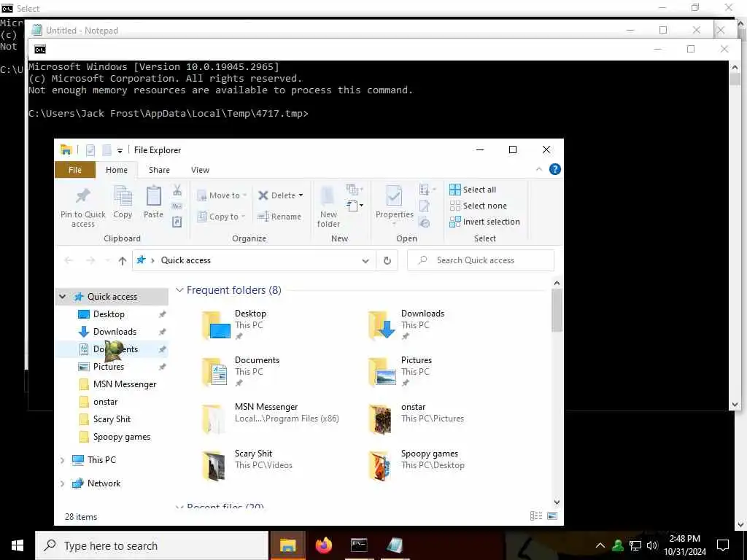Open the notification center icon
Image resolution: width=747 pixels, height=560 pixels.
pos(723,545)
